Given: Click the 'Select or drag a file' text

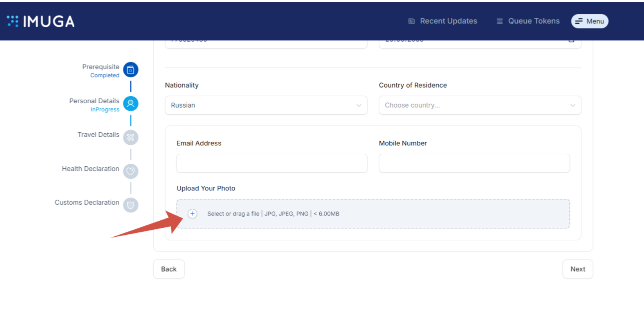Looking at the screenshot, I should pyautogui.click(x=233, y=214).
